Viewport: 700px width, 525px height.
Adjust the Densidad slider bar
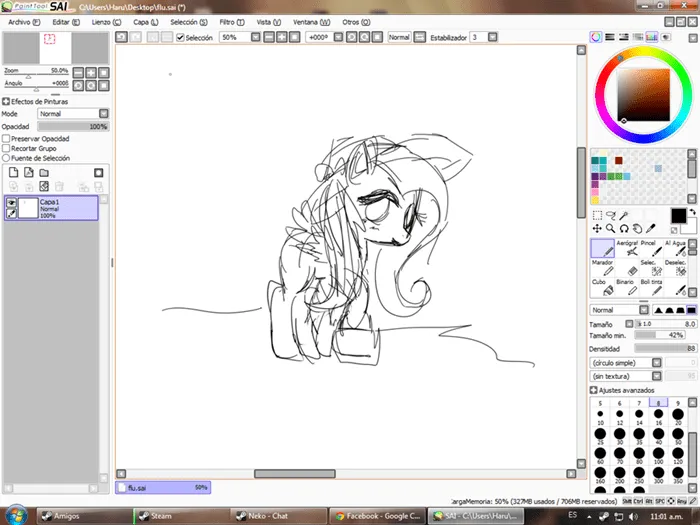click(x=665, y=349)
